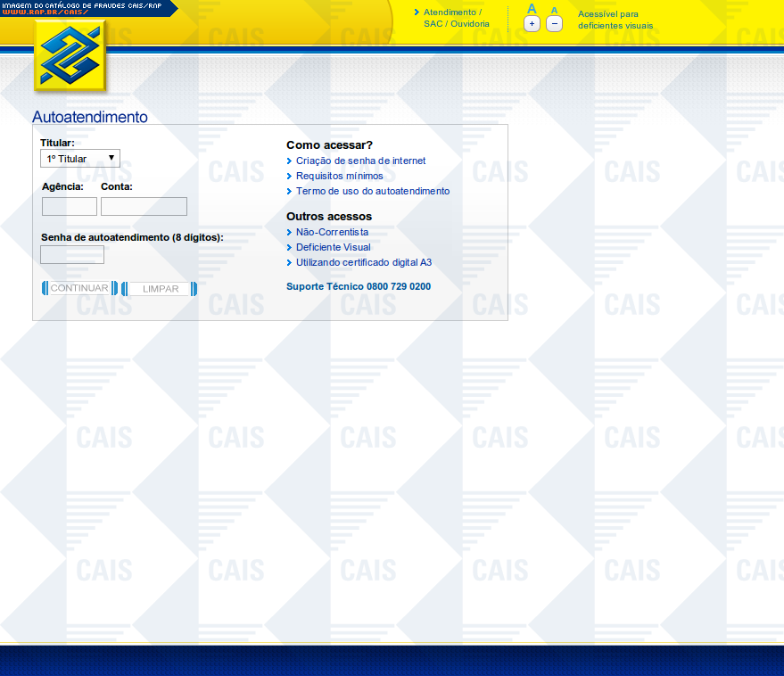Open Criação de senha de internet link
Image resolution: width=784 pixels, height=676 pixels.
click(360, 161)
